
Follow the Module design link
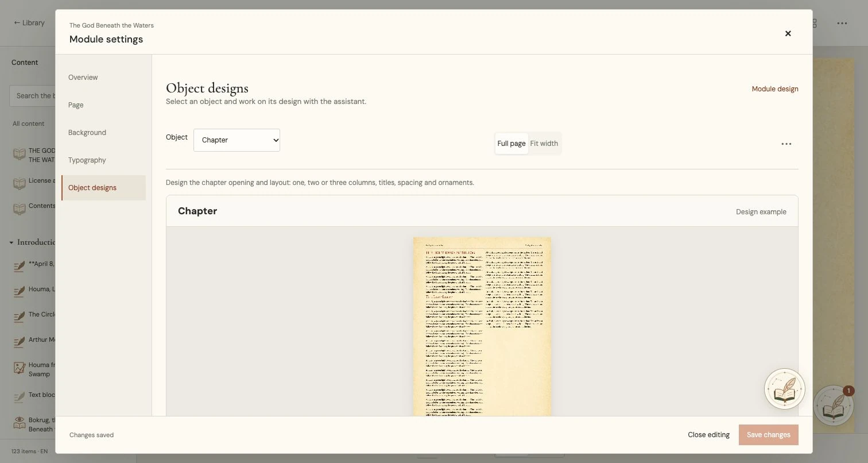coord(775,89)
